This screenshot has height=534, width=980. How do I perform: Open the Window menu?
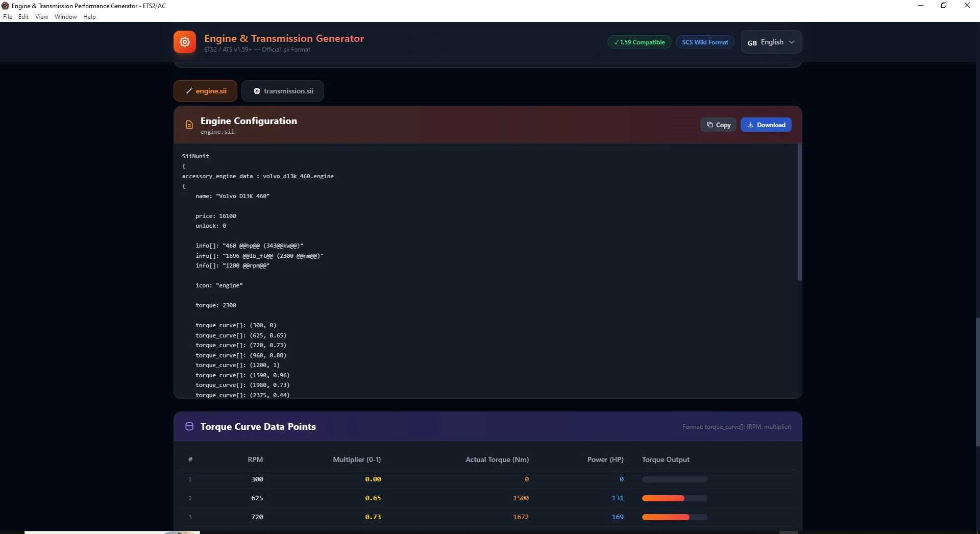click(x=66, y=17)
